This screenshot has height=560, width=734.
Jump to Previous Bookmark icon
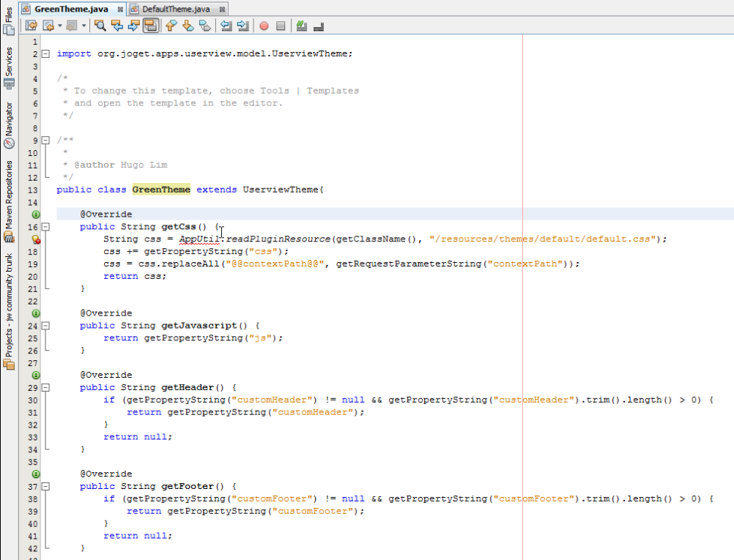pyautogui.click(x=171, y=26)
